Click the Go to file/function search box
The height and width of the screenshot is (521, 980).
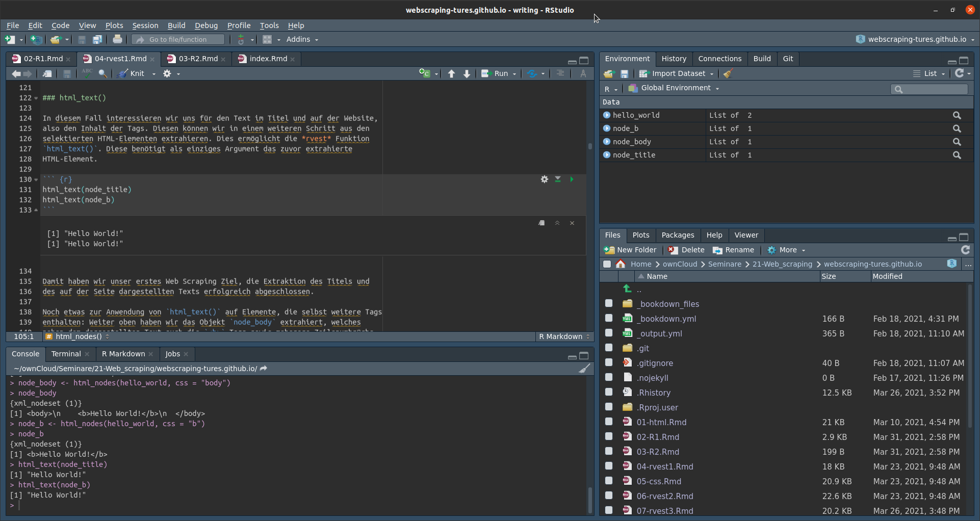178,39
